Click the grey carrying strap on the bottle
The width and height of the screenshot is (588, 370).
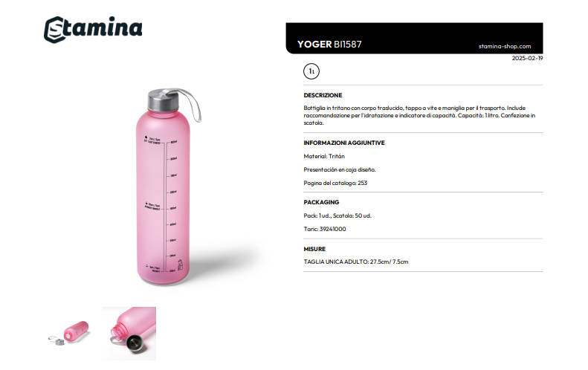pyautogui.click(x=190, y=104)
